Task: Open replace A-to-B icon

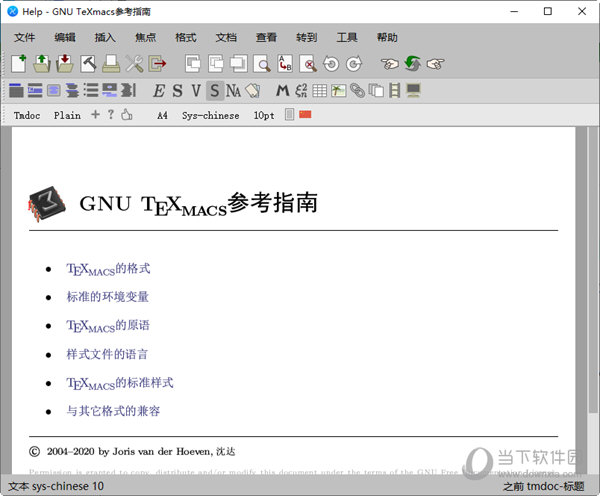Action: (285, 64)
